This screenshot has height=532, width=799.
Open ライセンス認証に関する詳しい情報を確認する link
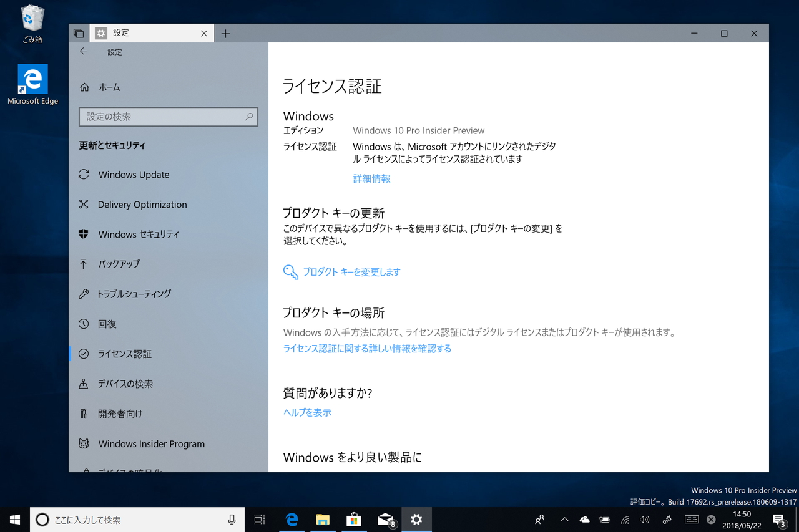pyautogui.click(x=367, y=349)
